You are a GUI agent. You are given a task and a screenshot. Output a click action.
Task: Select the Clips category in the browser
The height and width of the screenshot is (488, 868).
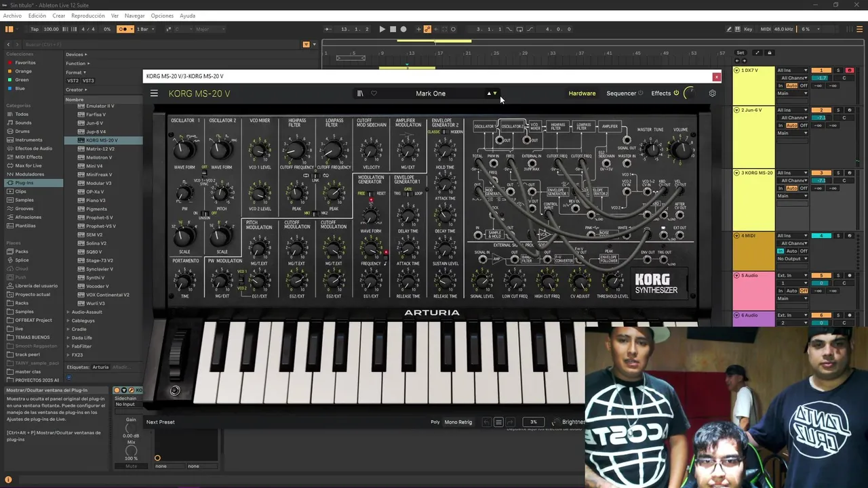pos(21,191)
